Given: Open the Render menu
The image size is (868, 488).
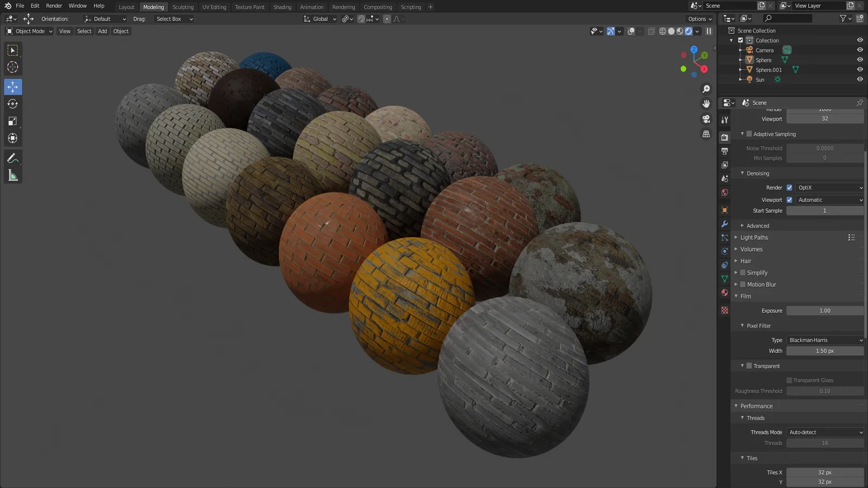Looking at the screenshot, I should pyautogui.click(x=54, y=5).
